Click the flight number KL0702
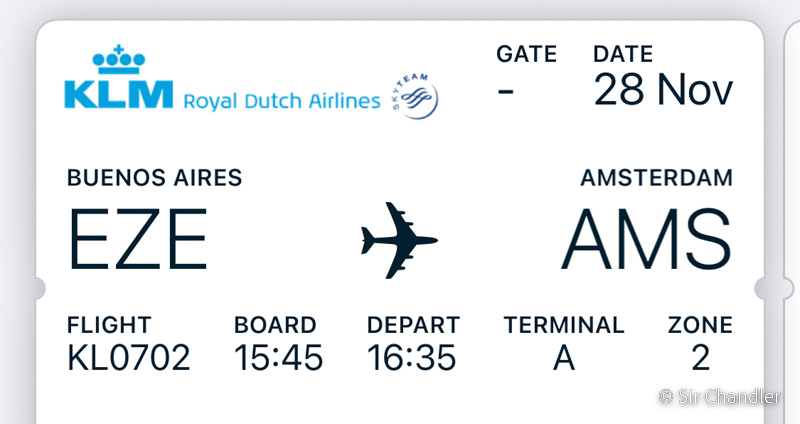 point(129,358)
